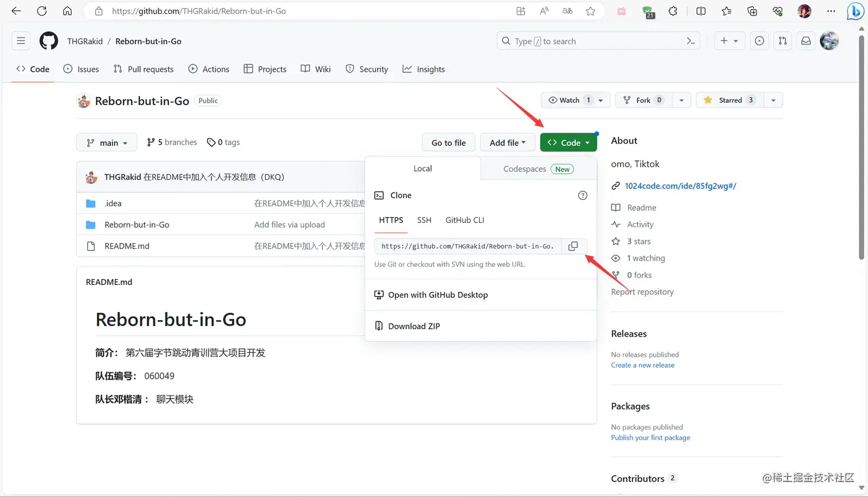Go to browser home icon

[67, 11]
